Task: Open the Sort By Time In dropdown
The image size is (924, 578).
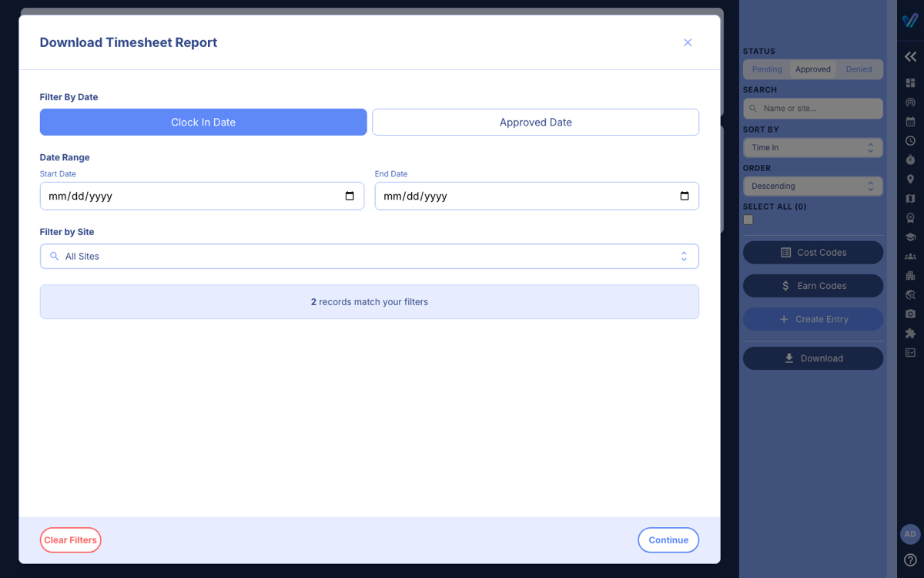Action: pyautogui.click(x=813, y=147)
